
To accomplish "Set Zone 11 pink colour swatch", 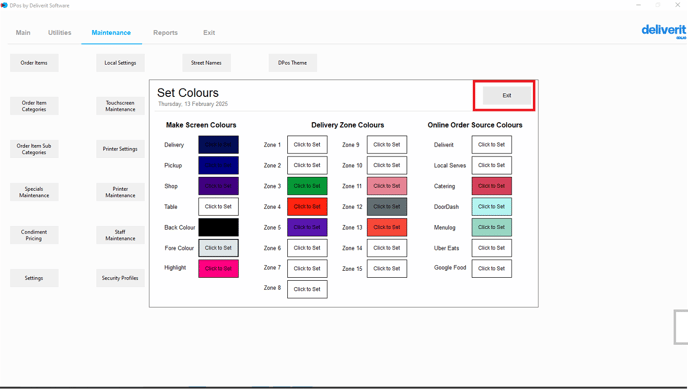I will pyautogui.click(x=387, y=186).
